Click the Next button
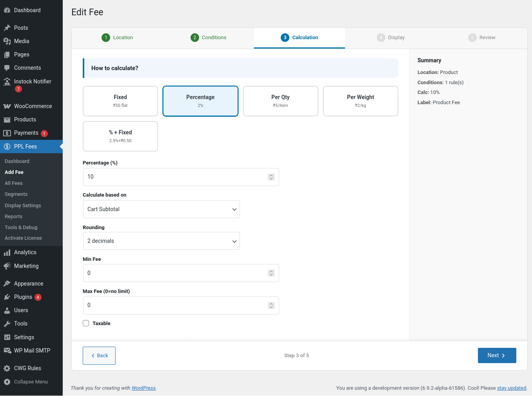This screenshot has width=532, height=396. pos(497,355)
